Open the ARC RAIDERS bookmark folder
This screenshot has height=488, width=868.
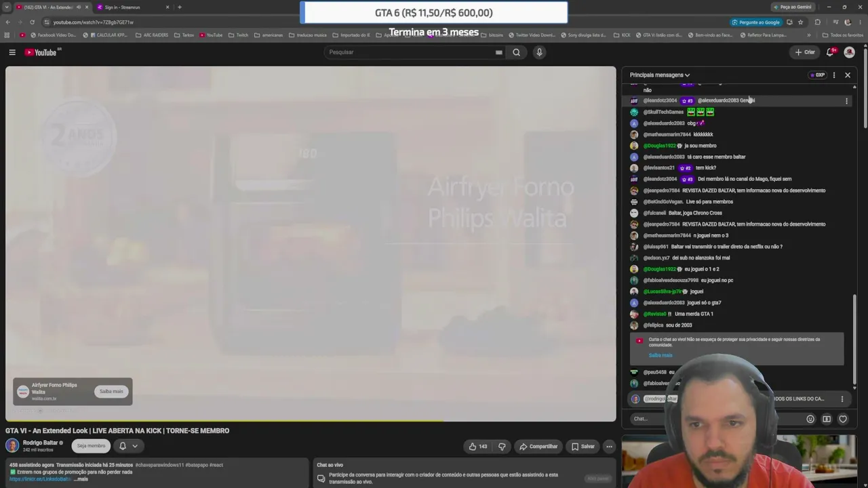click(x=152, y=35)
